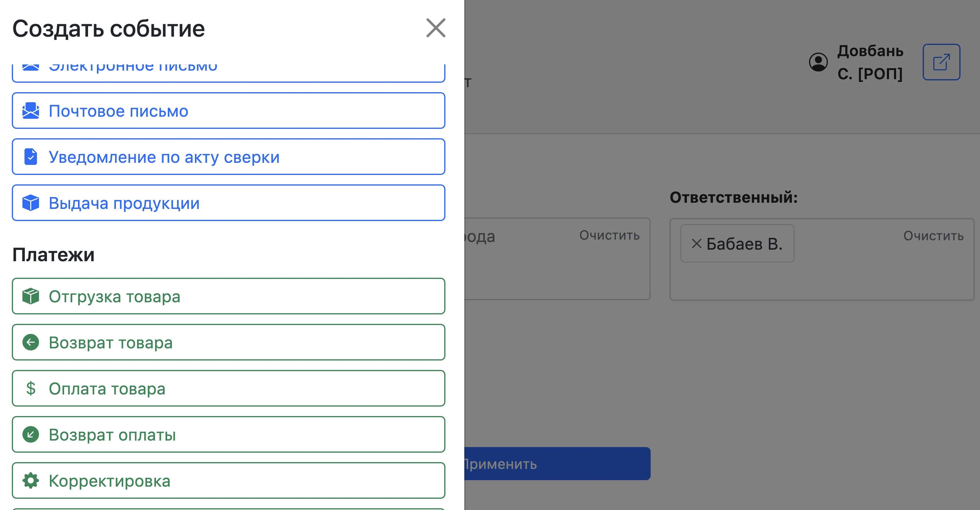The height and width of the screenshot is (510, 980).
Task: Open the external link icon near Довбань
Action: tap(941, 62)
